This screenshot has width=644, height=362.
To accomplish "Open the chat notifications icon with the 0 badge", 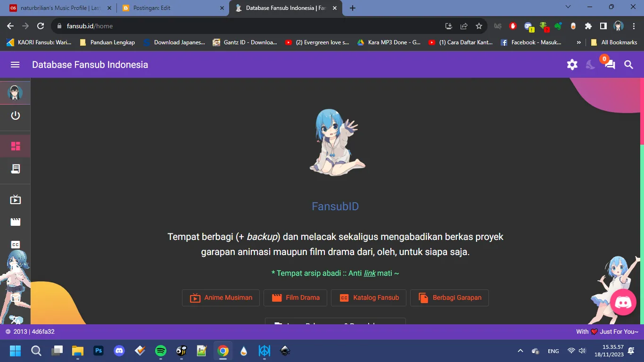I will 609,64.
